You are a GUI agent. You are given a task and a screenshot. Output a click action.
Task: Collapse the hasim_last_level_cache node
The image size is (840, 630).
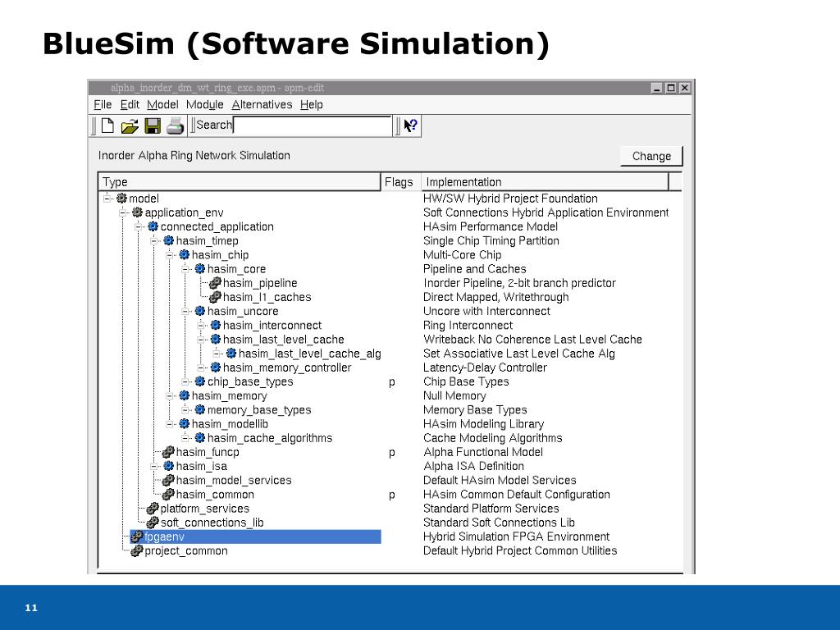click(200, 339)
